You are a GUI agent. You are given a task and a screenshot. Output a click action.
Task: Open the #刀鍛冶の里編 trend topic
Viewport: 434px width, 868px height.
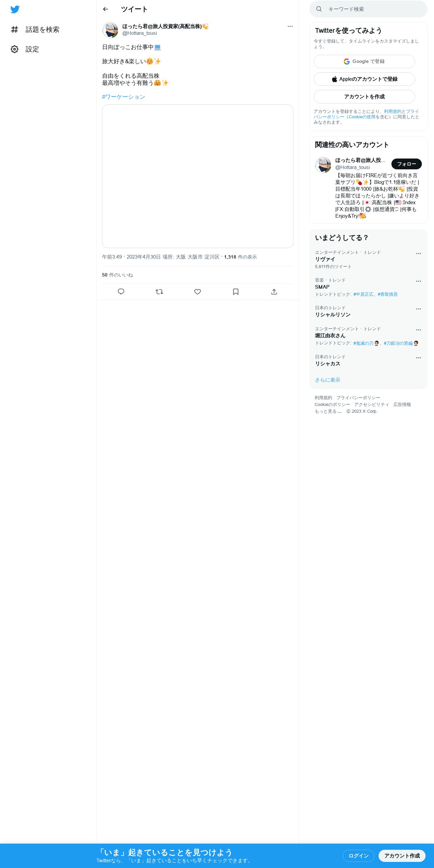tap(401, 343)
